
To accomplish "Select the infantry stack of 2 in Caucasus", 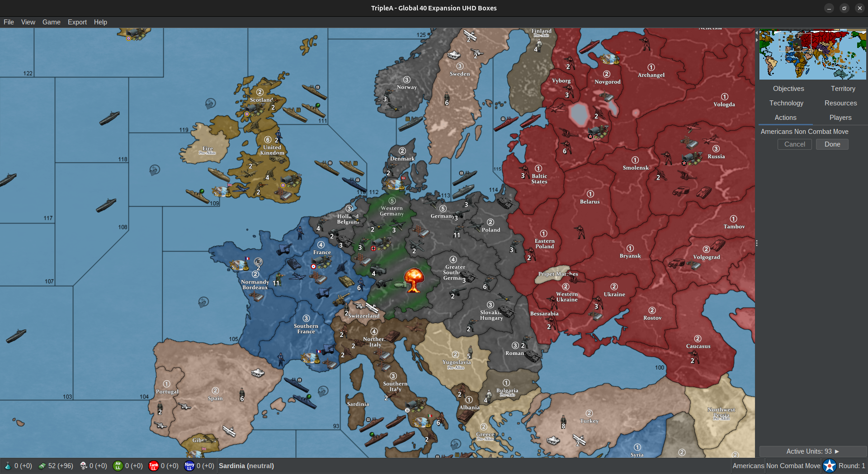I will click(x=695, y=357).
